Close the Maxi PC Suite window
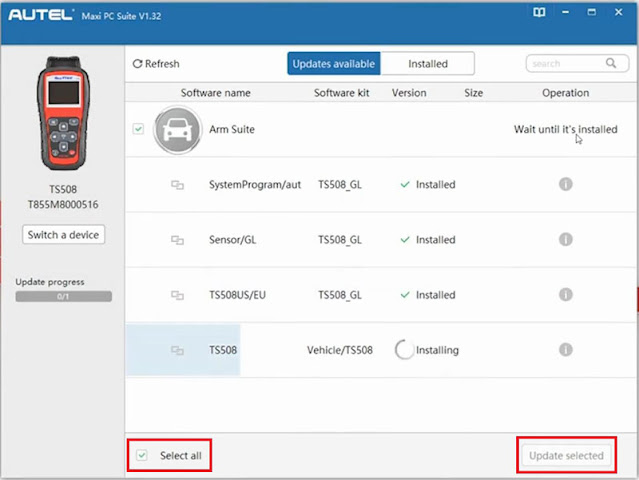Image resolution: width=639 pixels, height=480 pixels. 618,12
